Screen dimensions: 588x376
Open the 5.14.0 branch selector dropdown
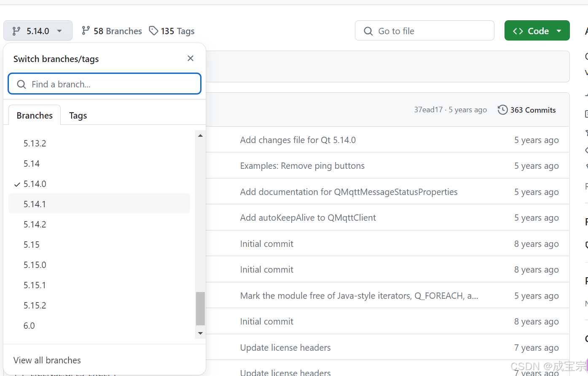click(38, 31)
